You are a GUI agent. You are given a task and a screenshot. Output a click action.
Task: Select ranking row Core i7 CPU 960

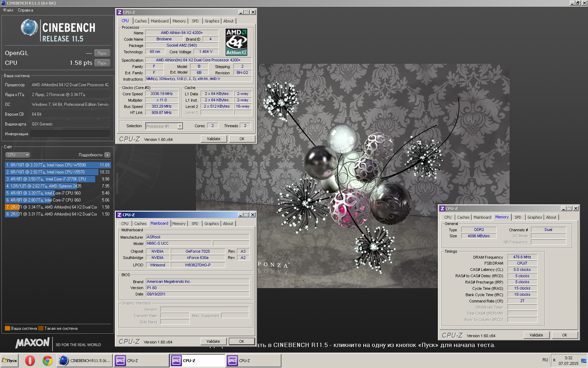(58, 193)
